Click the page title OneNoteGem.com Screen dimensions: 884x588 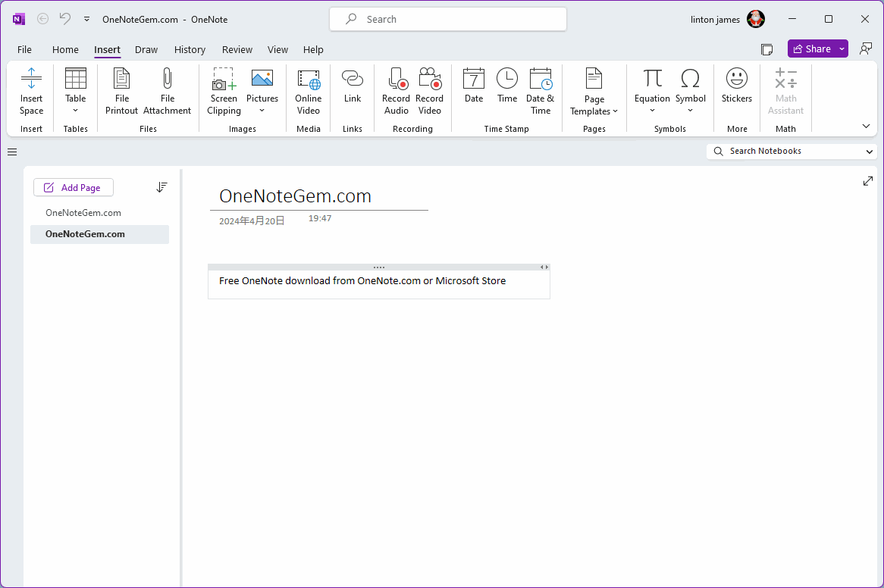(x=296, y=196)
